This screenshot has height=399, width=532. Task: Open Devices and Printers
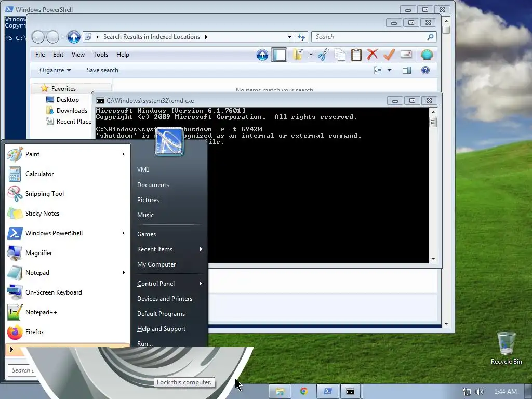point(165,299)
